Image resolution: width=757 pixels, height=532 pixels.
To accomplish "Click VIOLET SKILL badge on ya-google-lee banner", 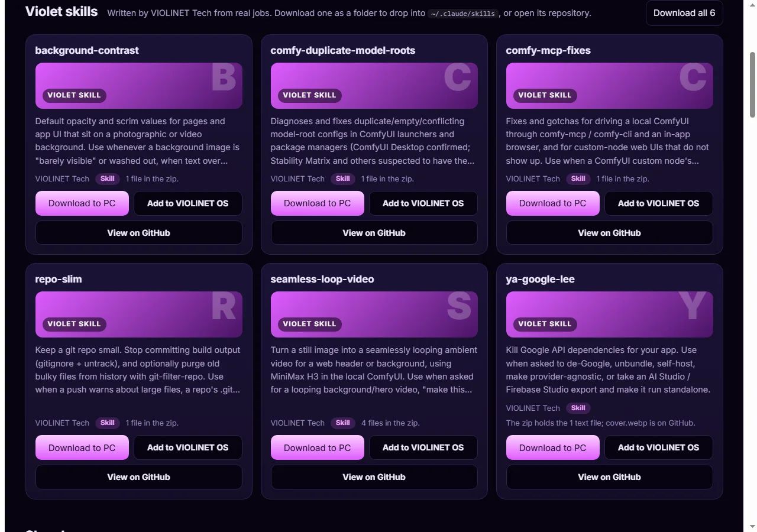I will point(545,324).
